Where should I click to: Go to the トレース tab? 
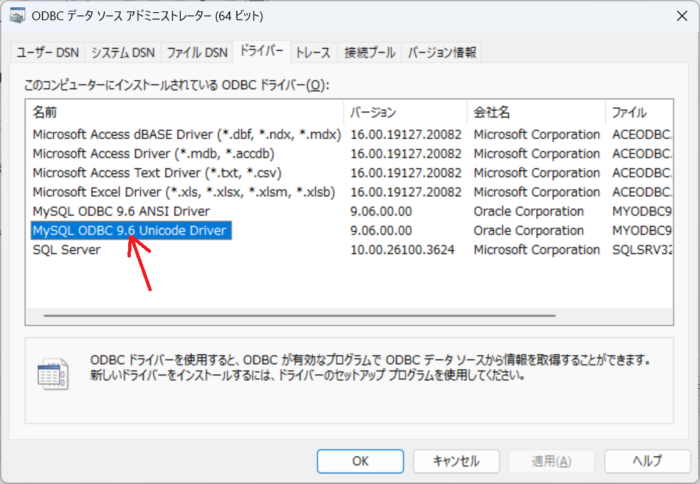click(x=313, y=52)
